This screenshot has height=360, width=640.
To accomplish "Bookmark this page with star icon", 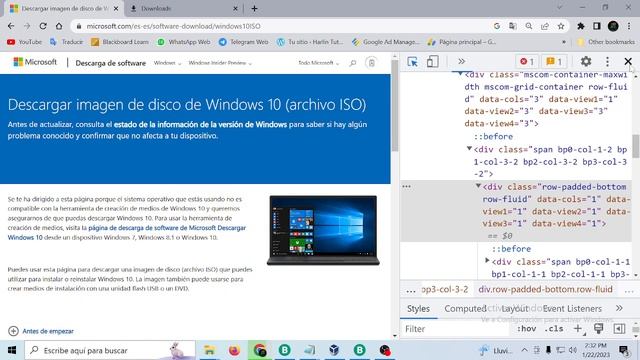I will point(561,26).
